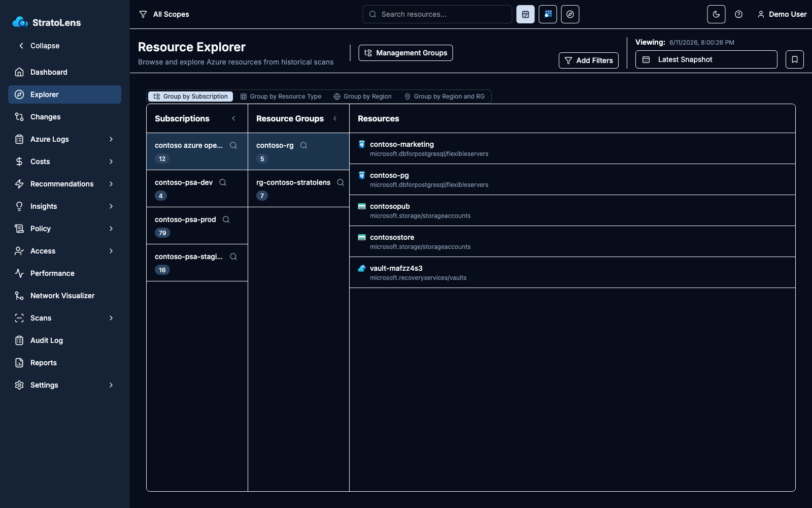
Task: Open the contoso-marketing resource
Action: coord(572,148)
